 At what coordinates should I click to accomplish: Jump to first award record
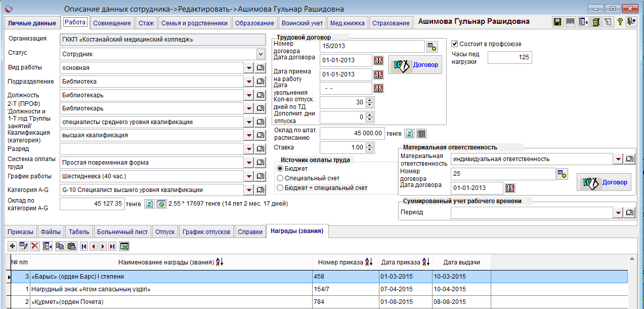coord(83,246)
